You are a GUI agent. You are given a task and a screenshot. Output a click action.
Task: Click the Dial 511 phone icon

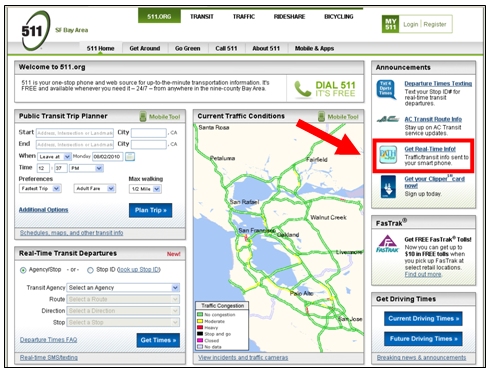pyautogui.click(x=303, y=89)
